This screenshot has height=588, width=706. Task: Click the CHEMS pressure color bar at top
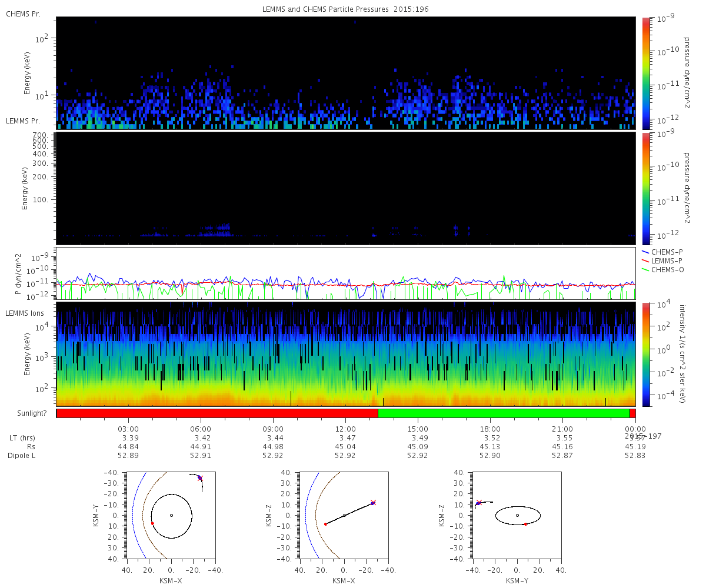click(646, 72)
